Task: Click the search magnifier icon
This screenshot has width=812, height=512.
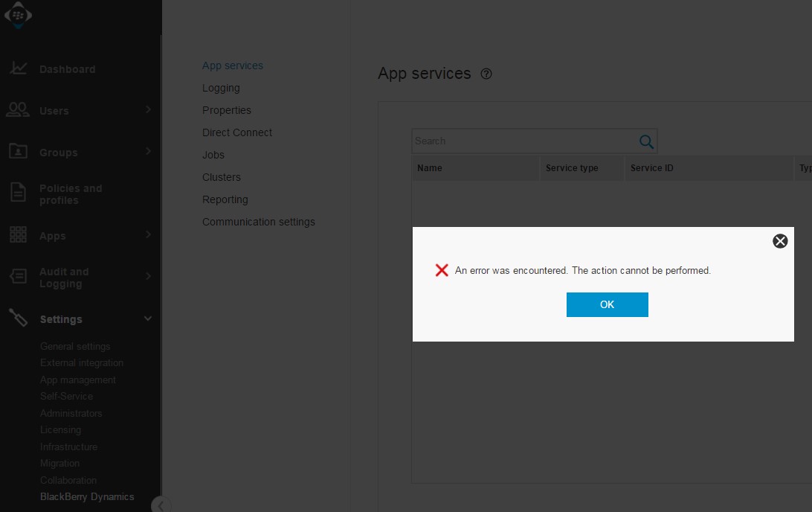Action: click(646, 141)
